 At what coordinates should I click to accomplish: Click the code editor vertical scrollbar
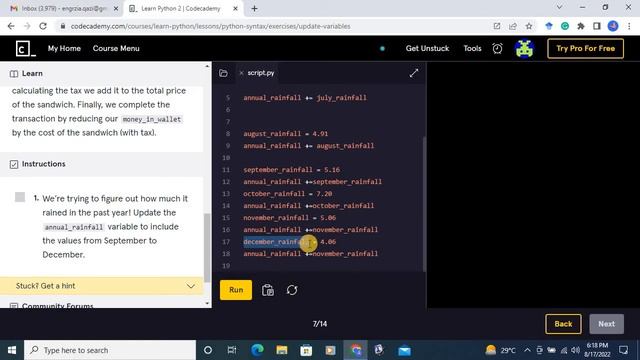424,203
